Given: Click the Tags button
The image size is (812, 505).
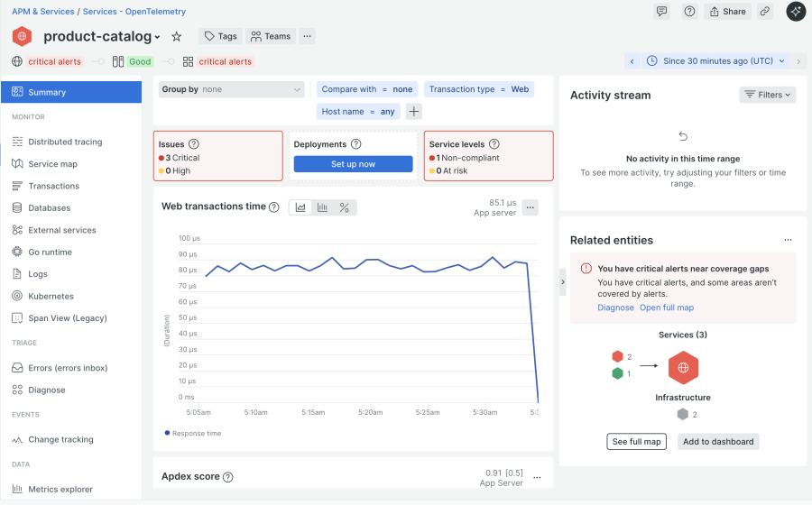Looking at the screenshot, I should [221, 36].
